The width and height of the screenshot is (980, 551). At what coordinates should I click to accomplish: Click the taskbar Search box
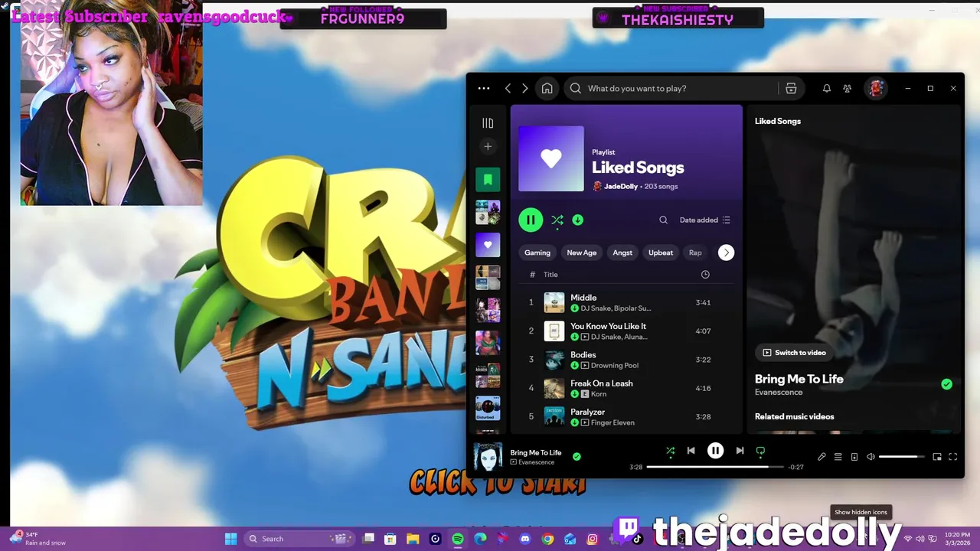300,539
